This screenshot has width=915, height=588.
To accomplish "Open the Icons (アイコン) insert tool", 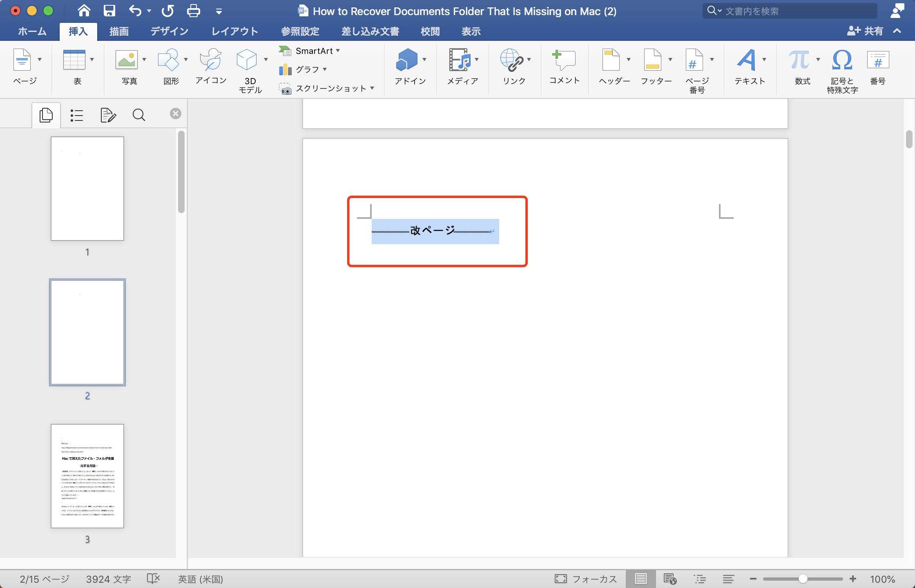I will click(211, 60).
